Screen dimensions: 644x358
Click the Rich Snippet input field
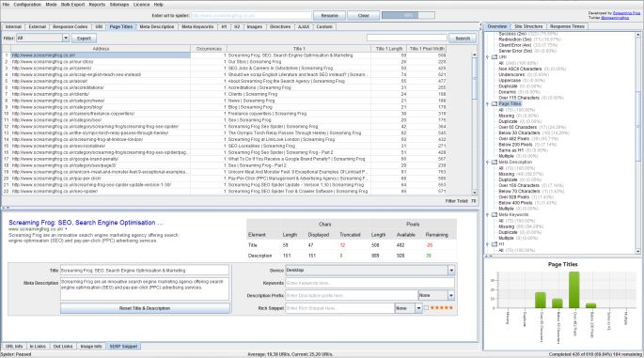(339, 308)
